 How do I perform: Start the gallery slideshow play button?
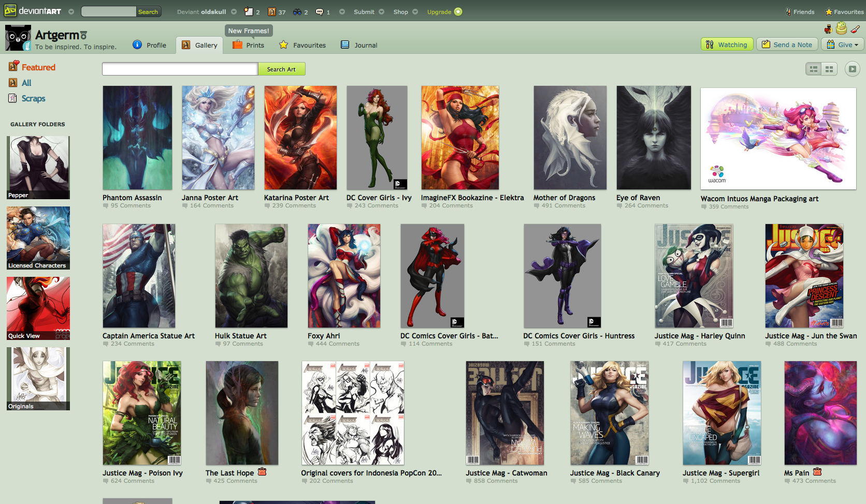[x=852, y=69]
